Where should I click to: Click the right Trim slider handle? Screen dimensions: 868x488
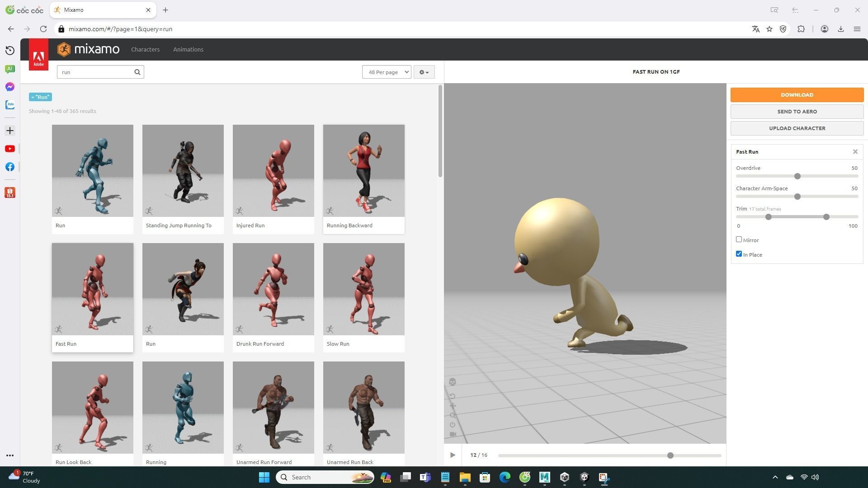coord(826,217)
